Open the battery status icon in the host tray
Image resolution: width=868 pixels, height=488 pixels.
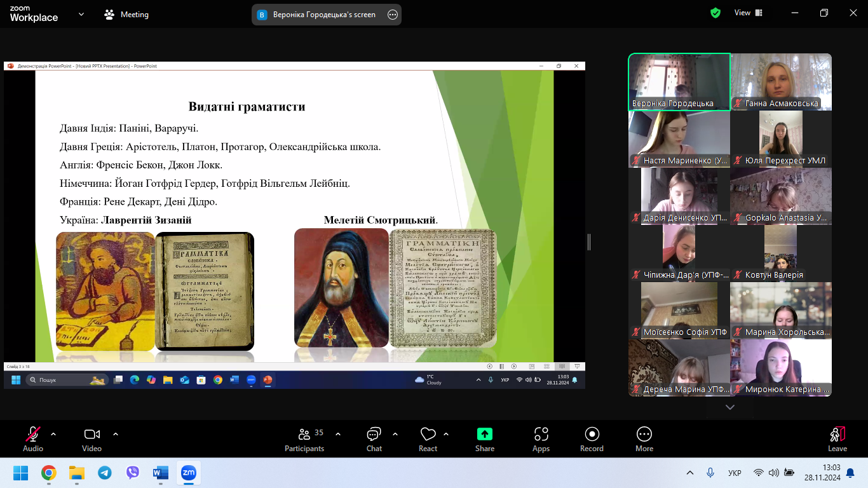(x=789, y=473)
